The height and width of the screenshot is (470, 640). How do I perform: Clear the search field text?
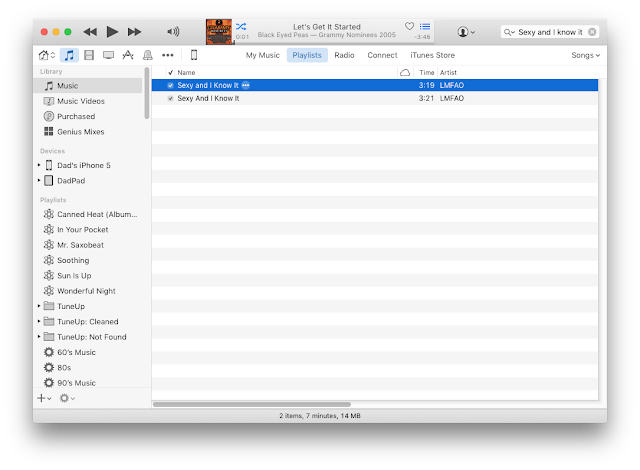pyautogui.click(x=592, y=32)
